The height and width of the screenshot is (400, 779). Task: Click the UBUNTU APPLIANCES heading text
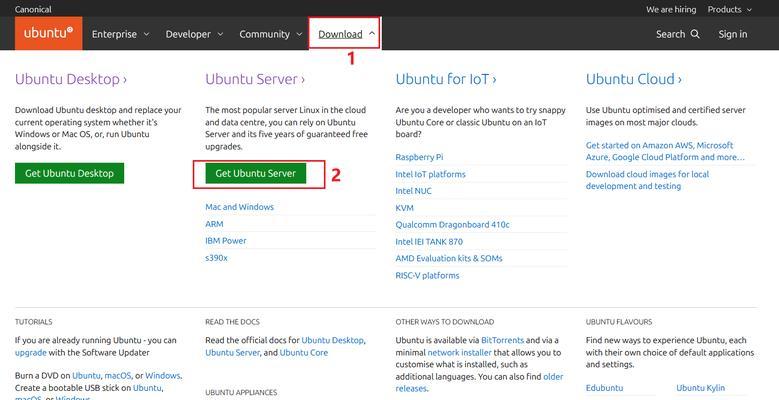coord(241,393)
